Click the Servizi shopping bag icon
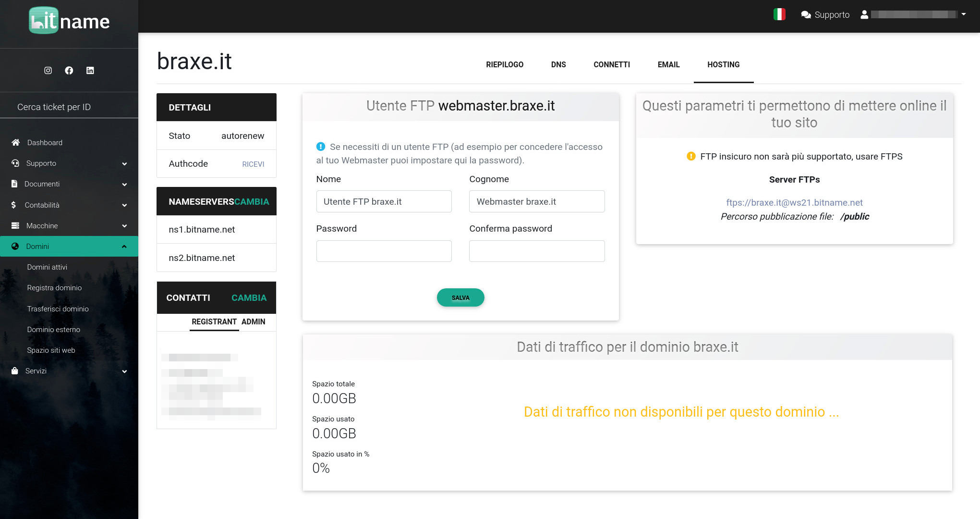The image size is (980, 519). (x=15, y=371)
